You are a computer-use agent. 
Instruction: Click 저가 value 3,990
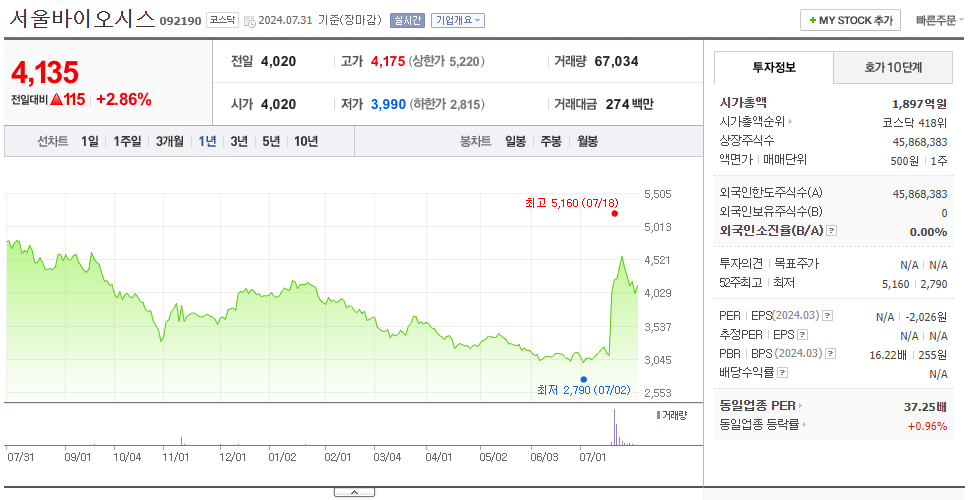coord(388,104)
